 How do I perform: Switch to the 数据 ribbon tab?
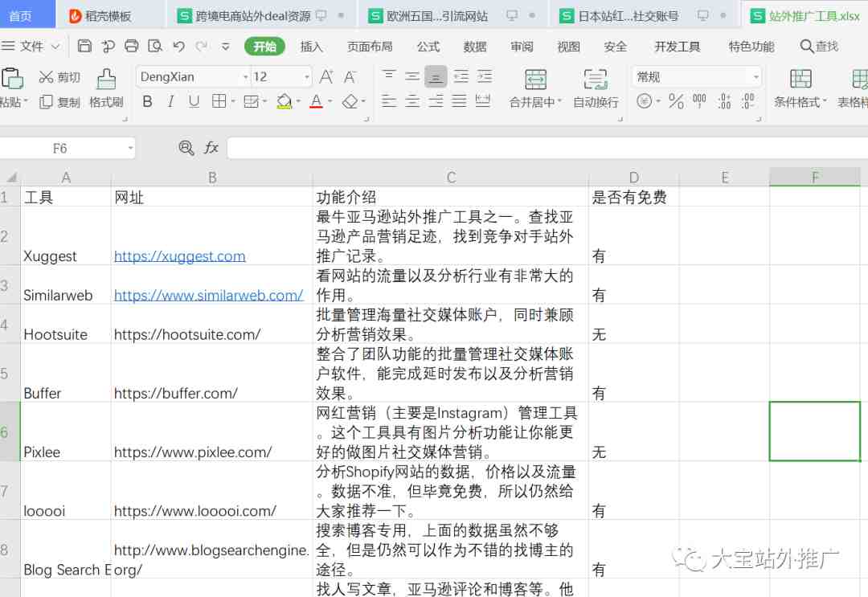point(475,47)
